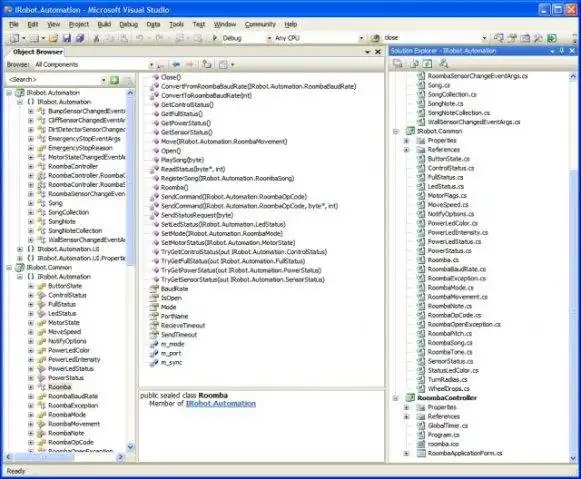Collapse the IRobot.Automation assembly node in Object Browser
The image size is (581, 479).
coord(9,93)
